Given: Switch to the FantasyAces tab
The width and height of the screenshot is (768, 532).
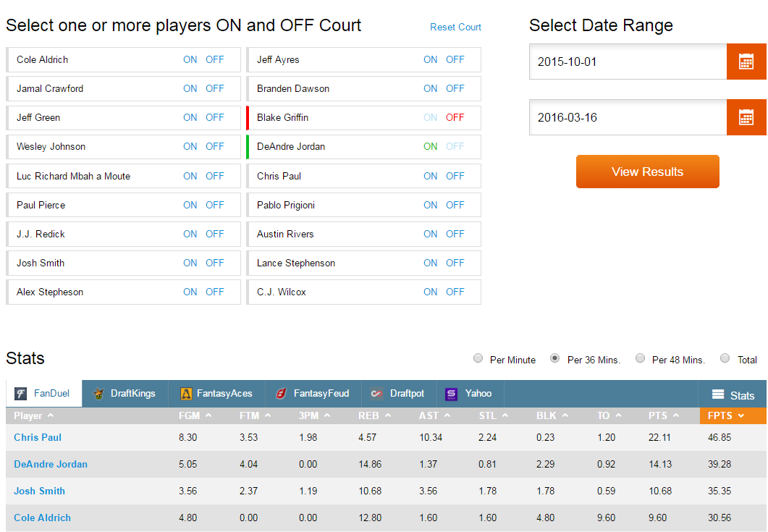Looking at the screenshot, I should pyautogui.click(x=216, y=393).
